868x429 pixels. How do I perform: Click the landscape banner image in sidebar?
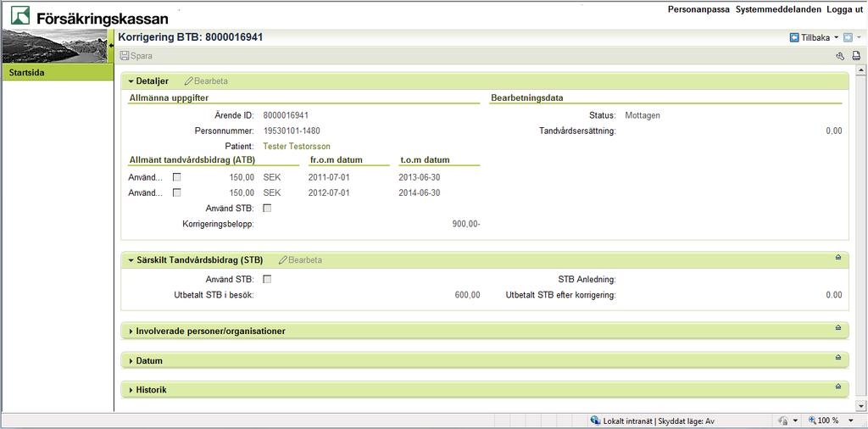tap(55, 46)
